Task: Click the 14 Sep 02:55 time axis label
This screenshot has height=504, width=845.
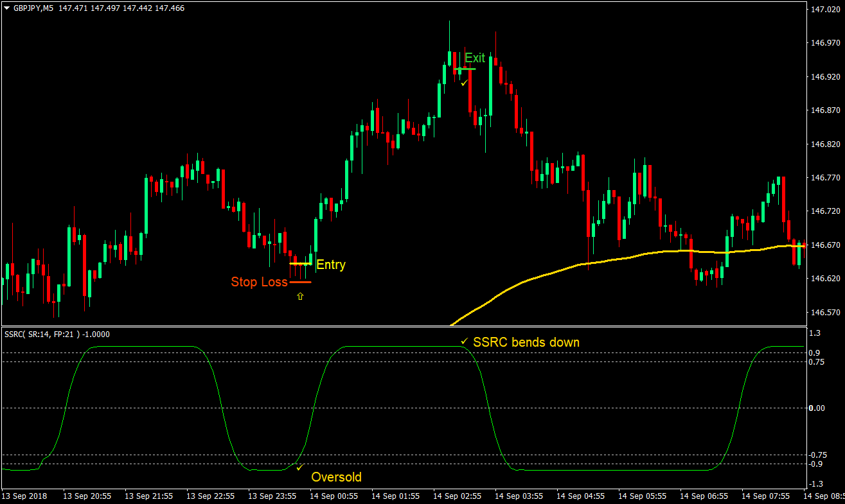Action: pos(457,496)
